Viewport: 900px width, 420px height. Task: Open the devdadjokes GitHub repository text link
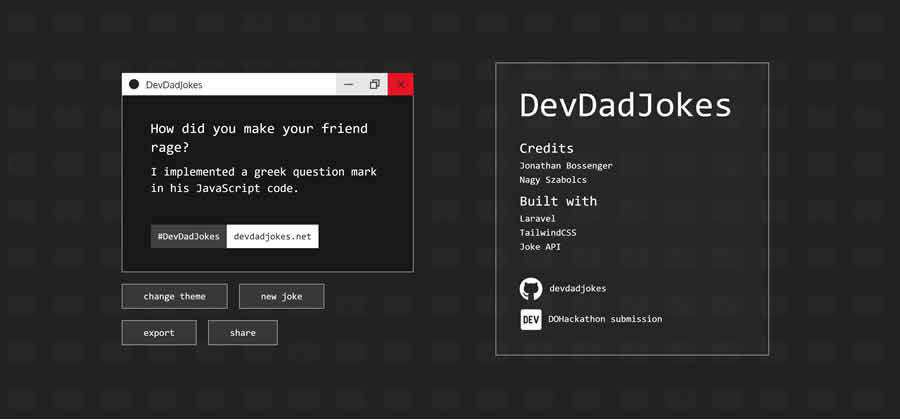(x=577, y=289)
